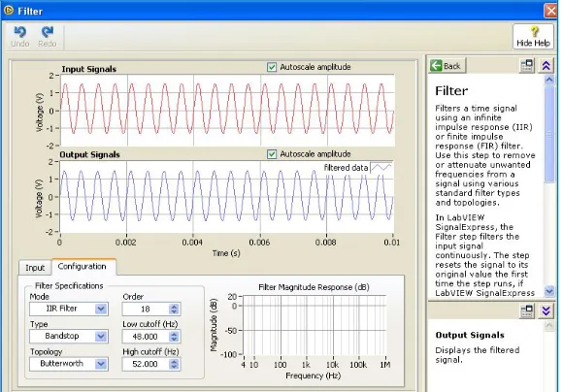Click the Filter window title bar icon
The image size is (563, 392).
(9, 11)
